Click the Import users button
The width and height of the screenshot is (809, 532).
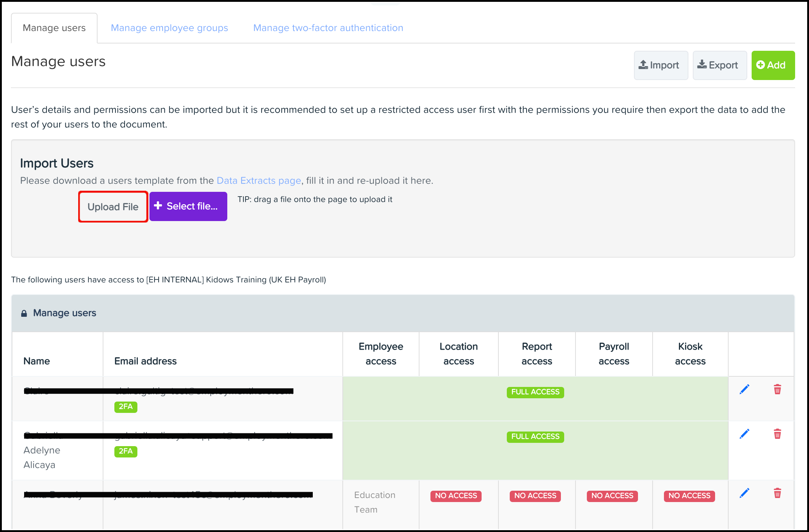[x=661, y=65]
